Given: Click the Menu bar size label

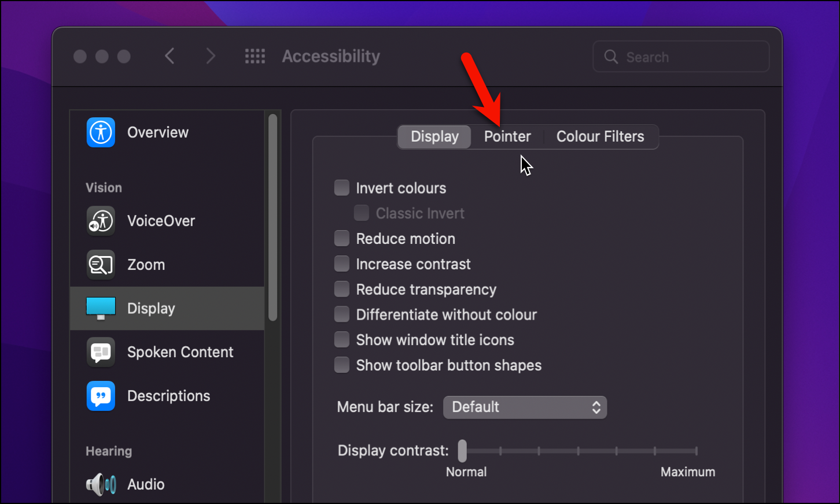Looking at the screenshot, I should (x=385, y=407).
